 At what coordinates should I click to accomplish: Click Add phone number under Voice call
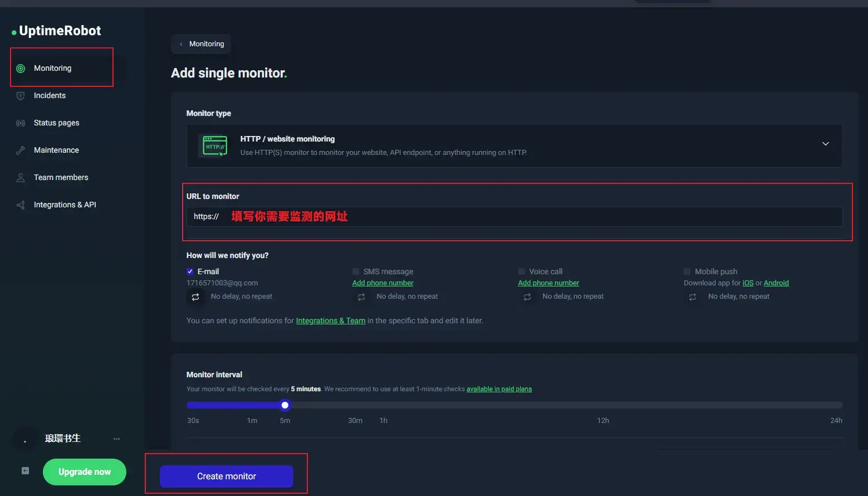548,283
